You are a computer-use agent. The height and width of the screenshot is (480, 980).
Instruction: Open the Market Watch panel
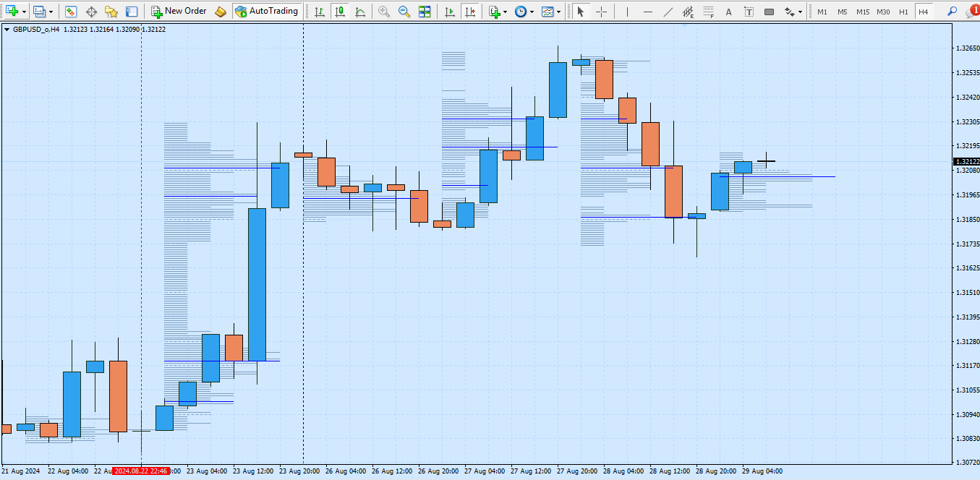coord(71,12)
